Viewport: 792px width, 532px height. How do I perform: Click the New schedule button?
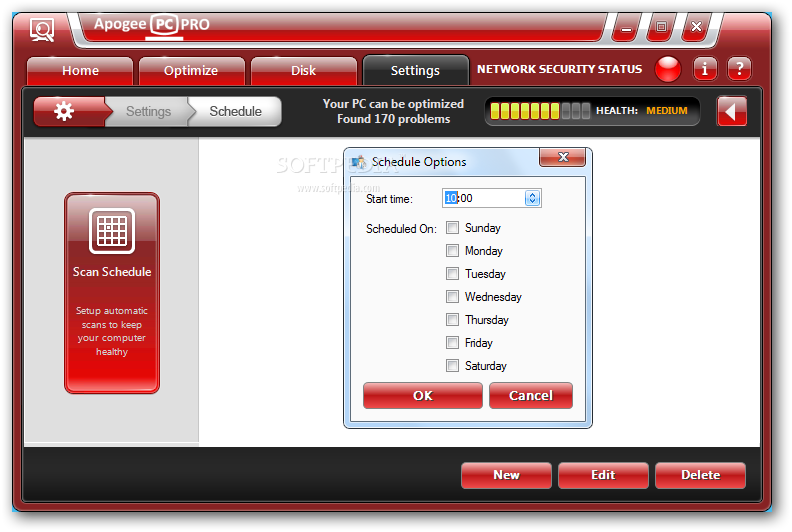(x=506, y=475)
